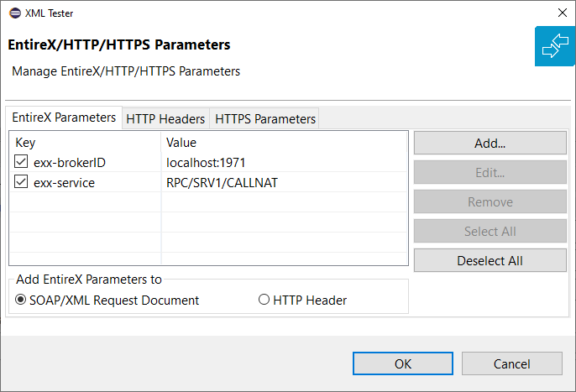Close the XML Tester dialog
This screenshot has width=576, height=392.
point(562,13)
